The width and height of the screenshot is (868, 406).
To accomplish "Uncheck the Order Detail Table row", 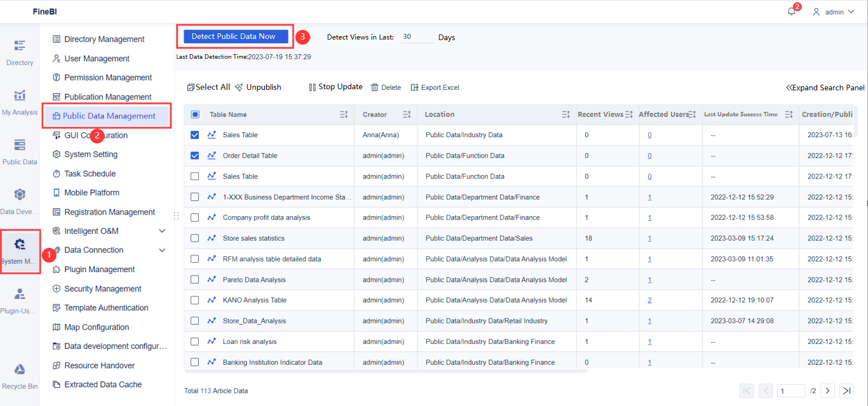I will 195,155.
